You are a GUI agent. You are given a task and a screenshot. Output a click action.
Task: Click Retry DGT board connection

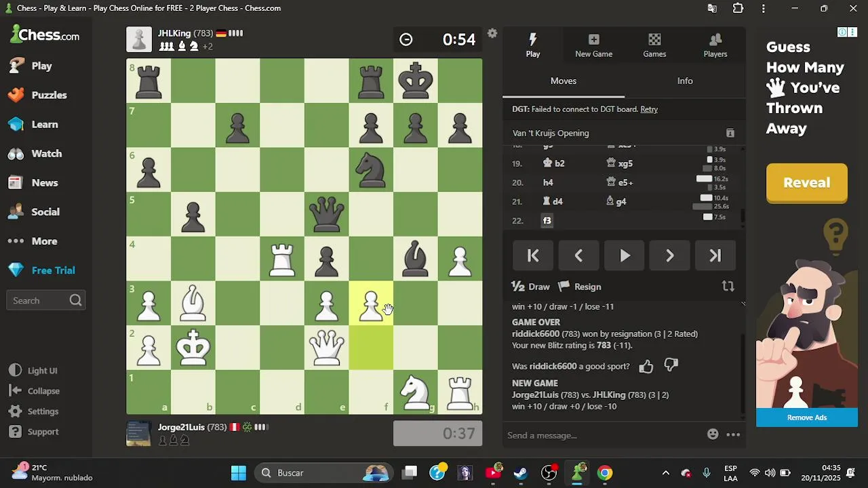tap(649, 109)
